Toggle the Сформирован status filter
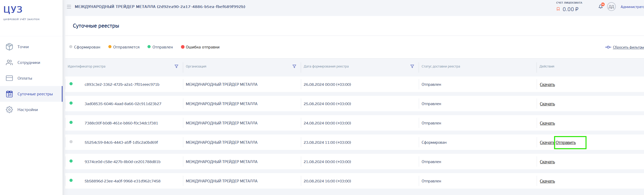 tap(85, 47)
